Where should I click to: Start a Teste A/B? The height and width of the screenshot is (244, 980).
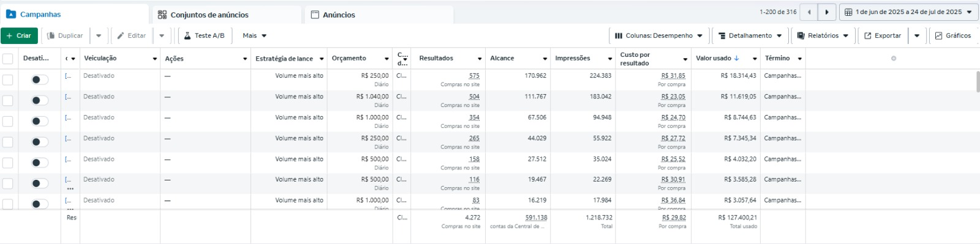pyautogui.click(x=205, y=35)
